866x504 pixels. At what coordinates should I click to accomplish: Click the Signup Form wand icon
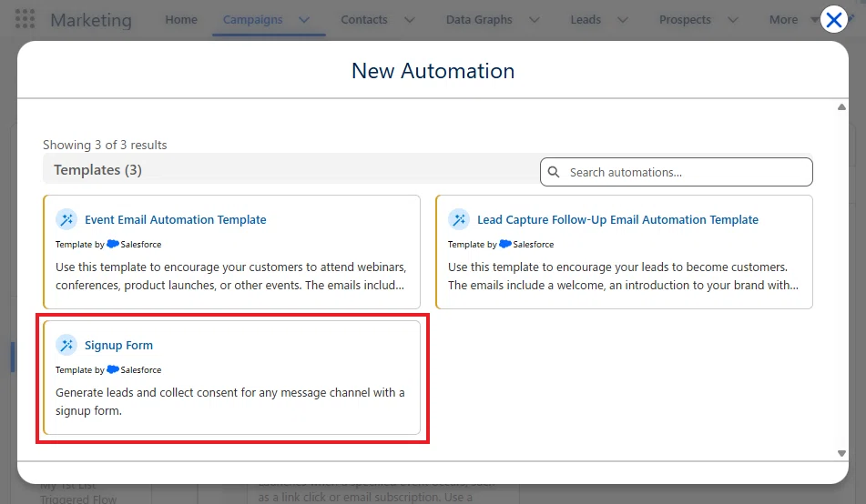pos(66,345)
